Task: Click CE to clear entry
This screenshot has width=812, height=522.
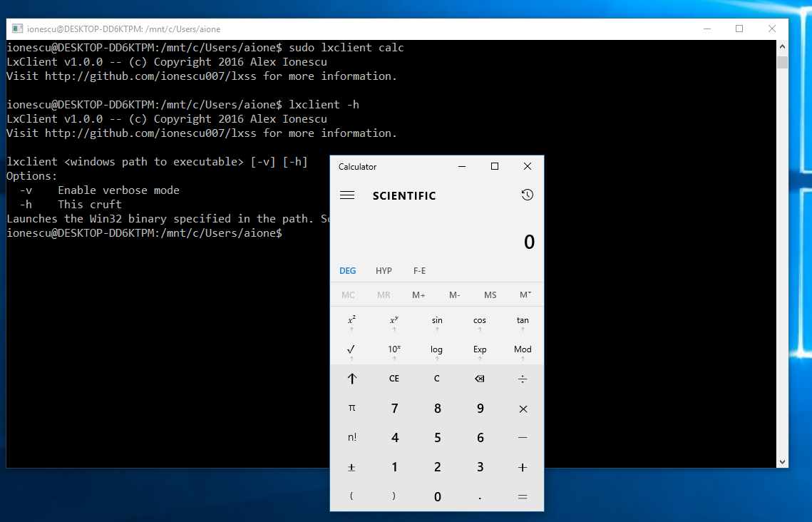Action: [x=394, y=379]
